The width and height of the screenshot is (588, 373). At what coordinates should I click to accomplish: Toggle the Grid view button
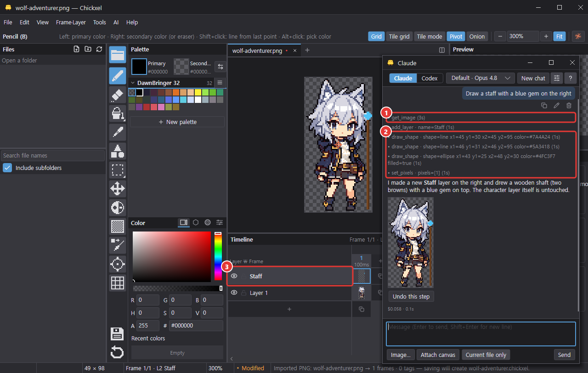pos(376,36)
